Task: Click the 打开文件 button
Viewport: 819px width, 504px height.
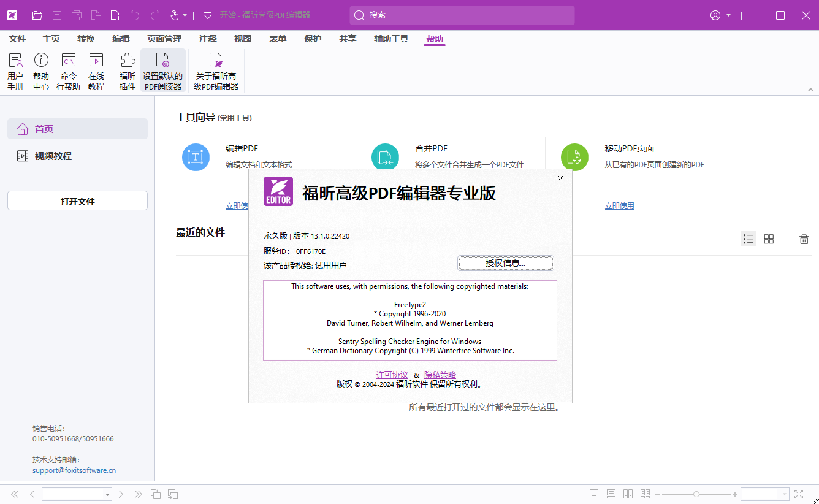Action: (77, 201)
